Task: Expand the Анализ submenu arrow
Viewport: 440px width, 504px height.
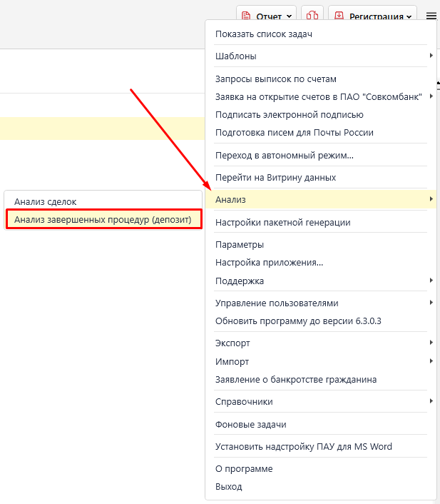Action: point(431,199)
